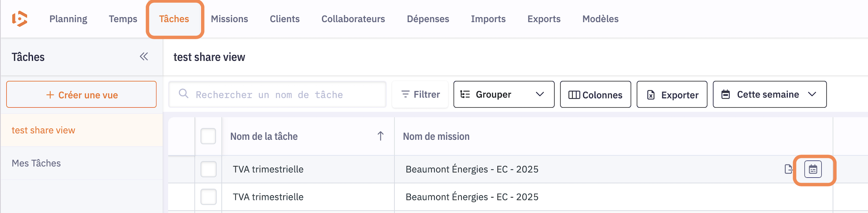Screen dimensions: 868x213
Task: Click the orange app logo icon
Action: (x=20, y=19)
